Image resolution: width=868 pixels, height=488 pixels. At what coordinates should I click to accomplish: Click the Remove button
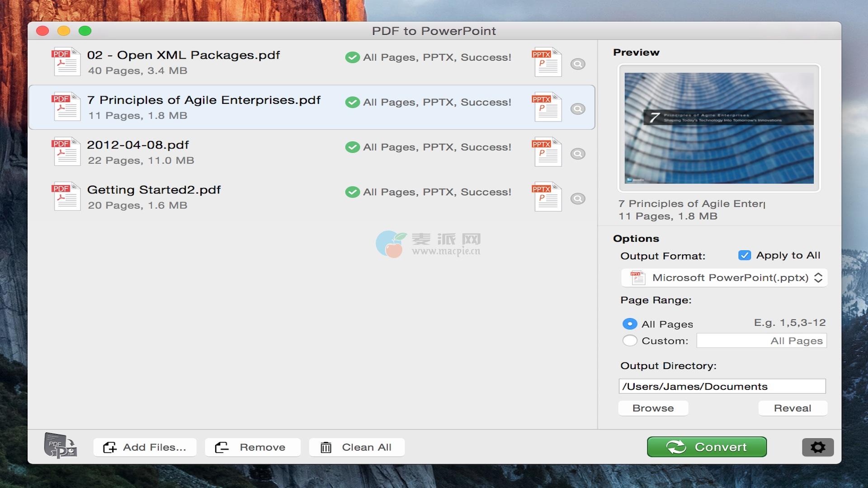252,447
